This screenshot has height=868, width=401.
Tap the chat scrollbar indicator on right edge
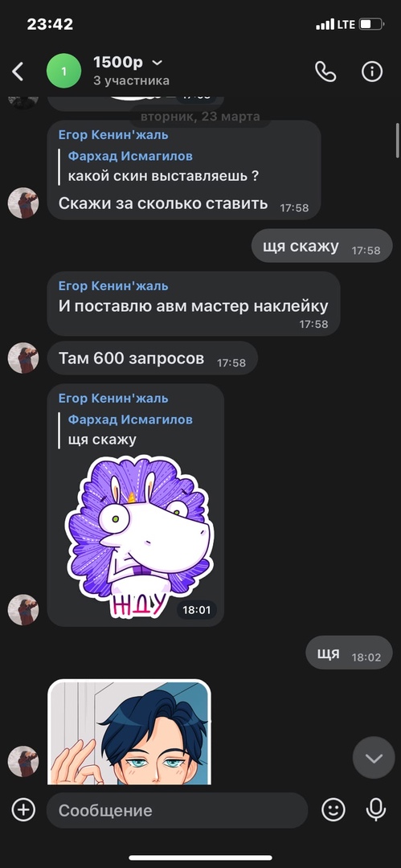pyautogui.click(x=396, y=141)
